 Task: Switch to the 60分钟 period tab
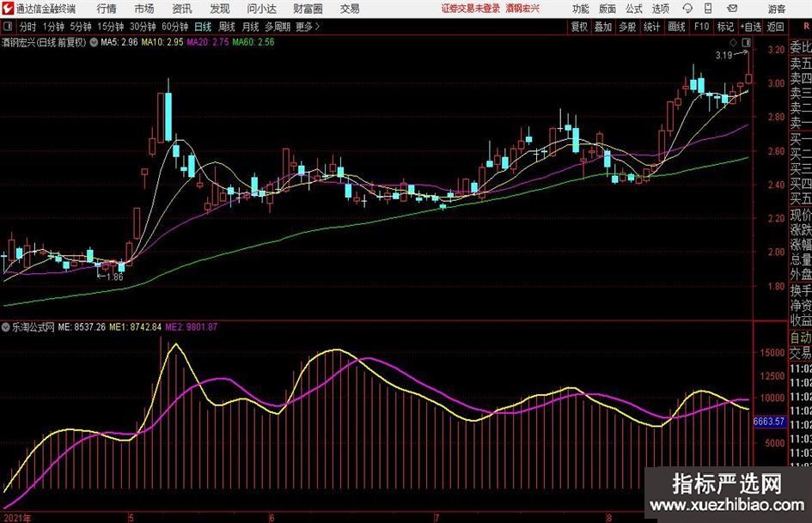174,27
